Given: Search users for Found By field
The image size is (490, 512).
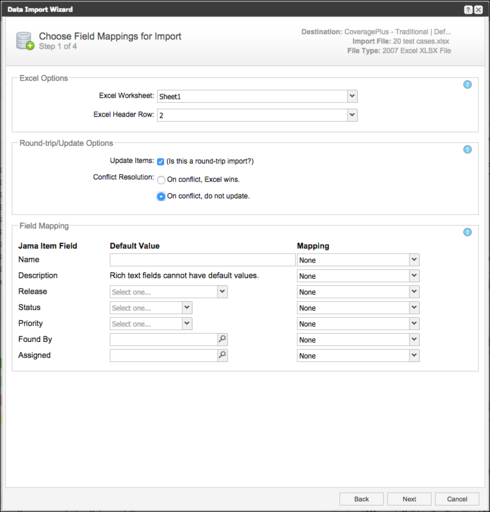Looking at the screenshot, I should pyautogui.click(x=222, y=339).
